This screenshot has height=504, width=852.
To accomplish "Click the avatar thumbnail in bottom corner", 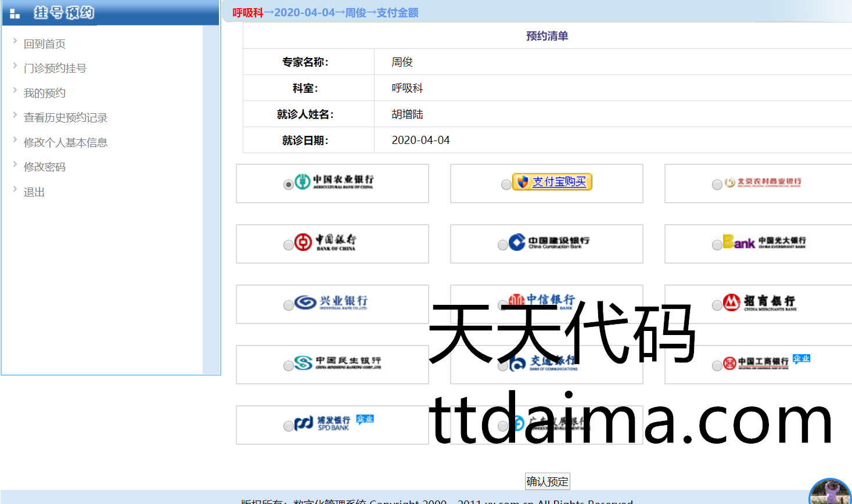I will (x=831, y=492).
